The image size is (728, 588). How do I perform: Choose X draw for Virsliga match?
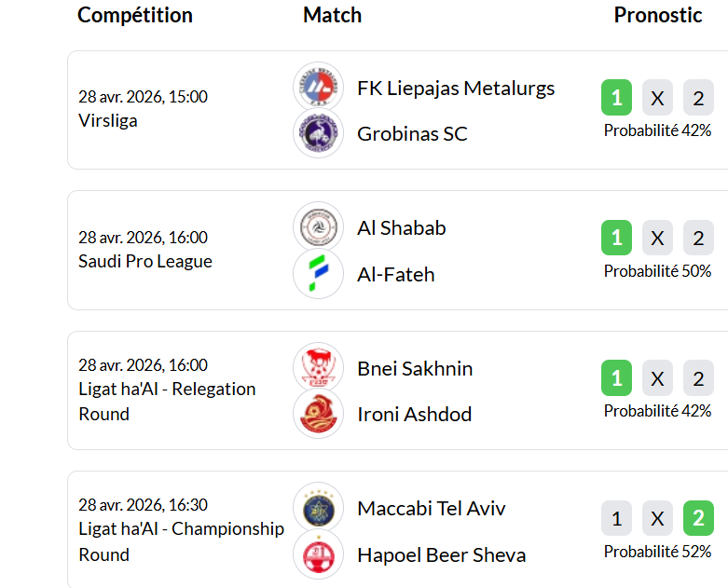pos(657,98)
